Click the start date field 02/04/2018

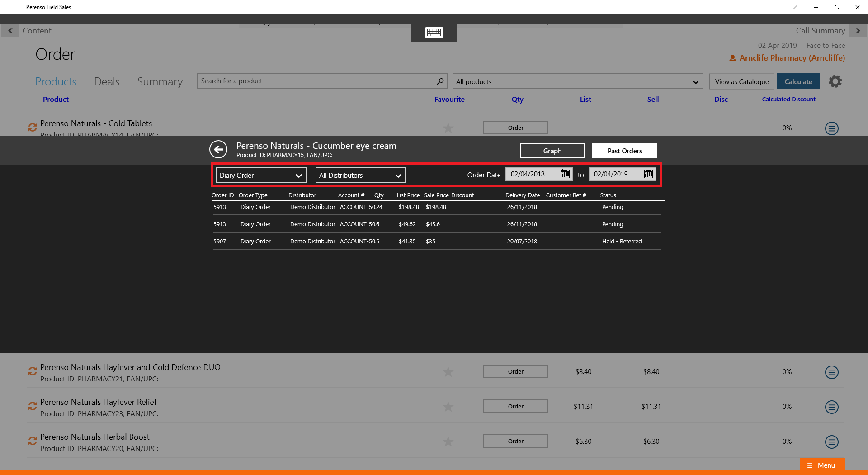coord(539,174)
